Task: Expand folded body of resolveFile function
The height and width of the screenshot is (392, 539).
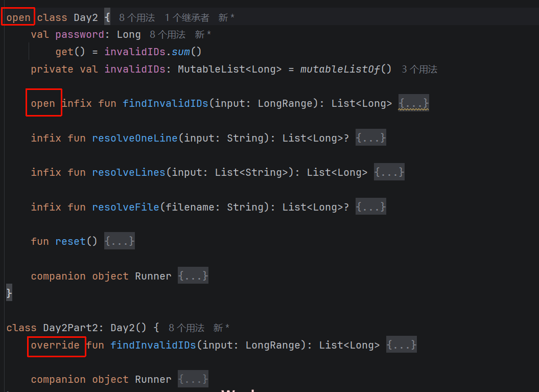Action: 370,207
